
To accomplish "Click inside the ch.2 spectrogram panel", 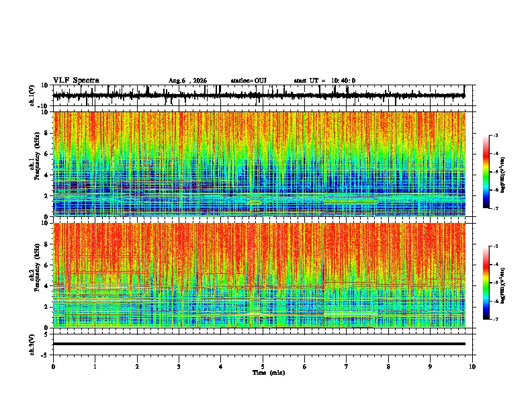I will coord(259,275).
